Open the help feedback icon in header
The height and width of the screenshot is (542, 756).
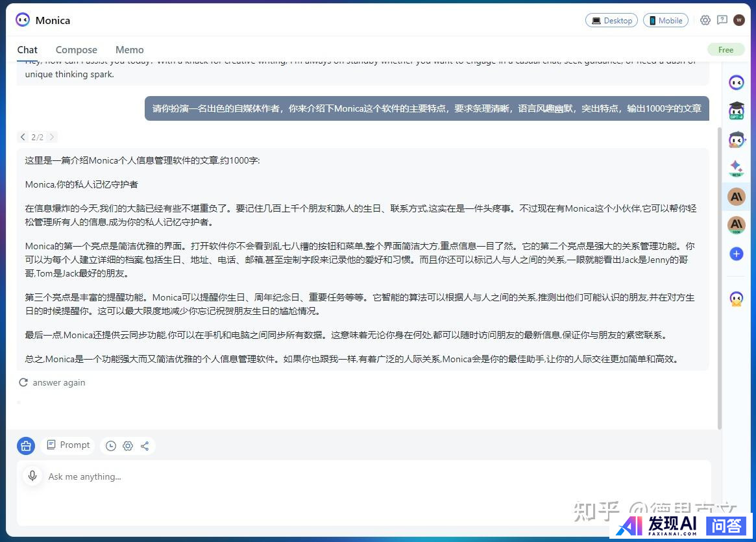click(x=722, y=21)
